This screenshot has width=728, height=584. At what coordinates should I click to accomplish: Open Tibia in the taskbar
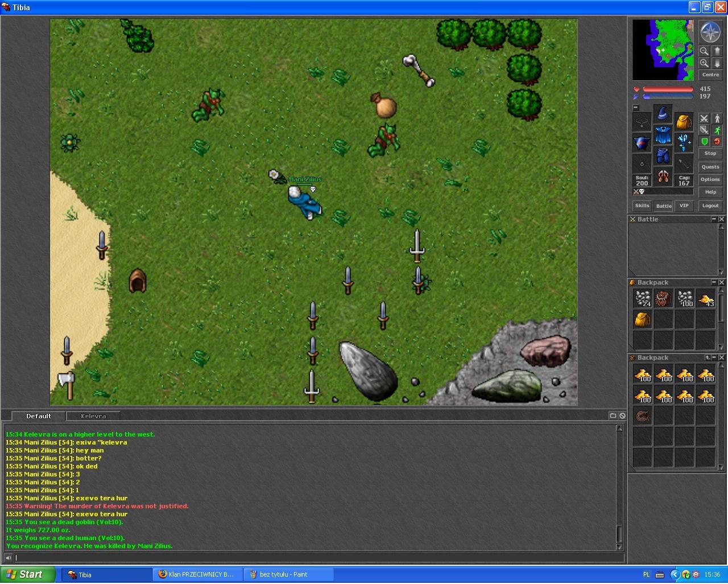[106, 574]
